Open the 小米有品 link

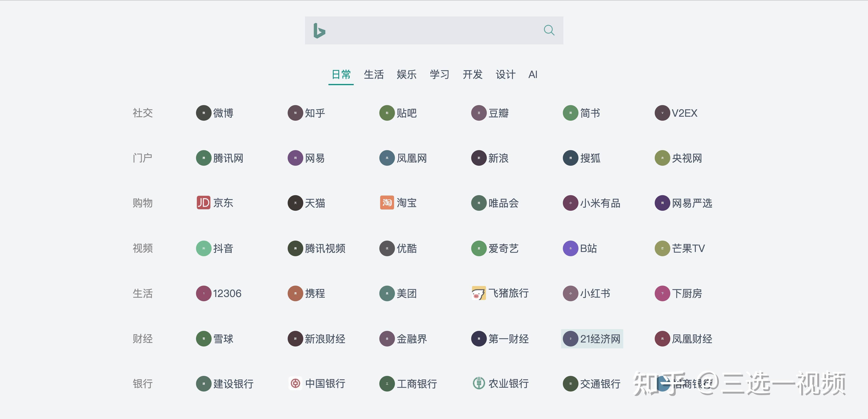point(592,203)
